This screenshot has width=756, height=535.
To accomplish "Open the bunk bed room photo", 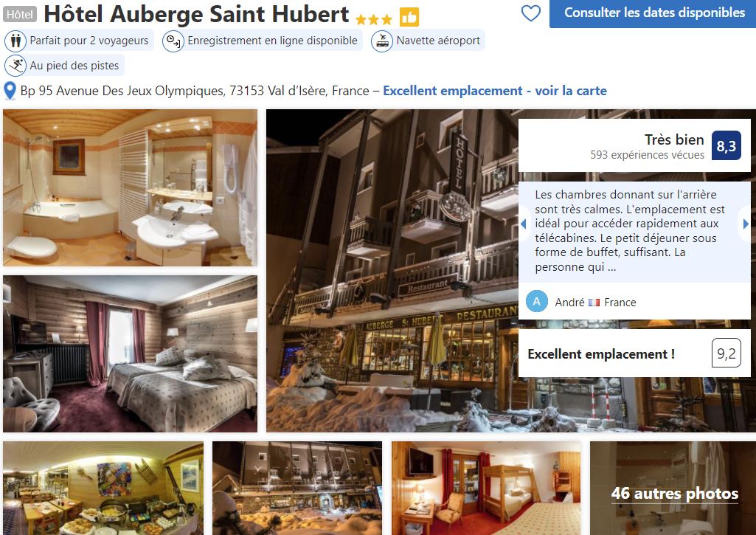I will 486,489.
